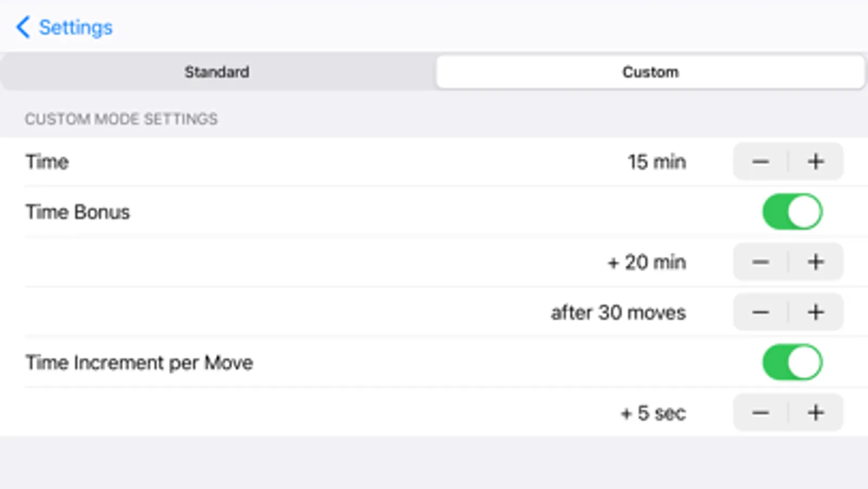This screenshot has height=489, width=868.
Task: Click the 15 min time value
Action: pyautogui.click(x=657, y=162)
